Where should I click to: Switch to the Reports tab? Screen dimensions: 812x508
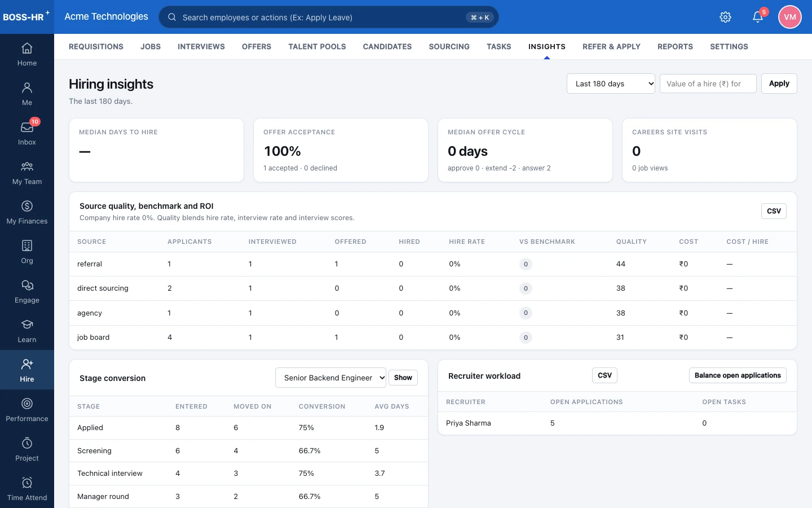coord(675,47)
